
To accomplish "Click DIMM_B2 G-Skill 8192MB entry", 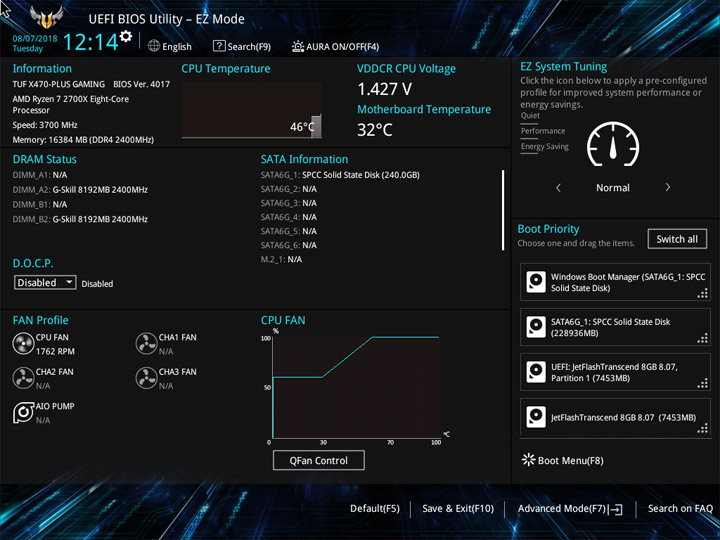I will point(80,219).
